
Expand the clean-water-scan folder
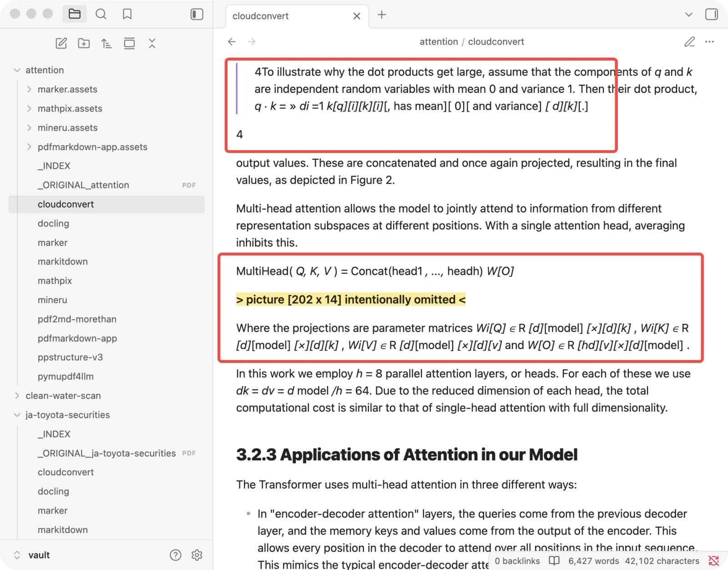coord(17,396)
